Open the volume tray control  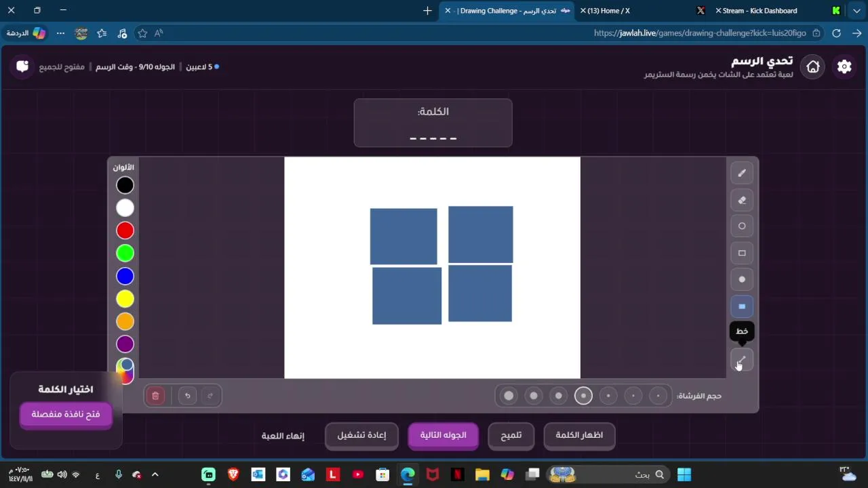coord(62,475)
